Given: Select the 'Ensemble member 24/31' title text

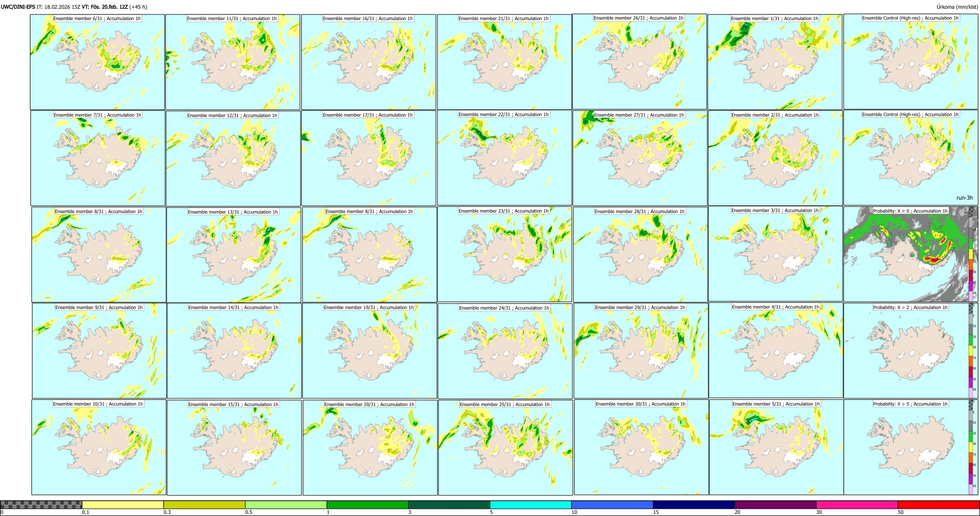Looking at the screenshot, I should click(504, 308).
